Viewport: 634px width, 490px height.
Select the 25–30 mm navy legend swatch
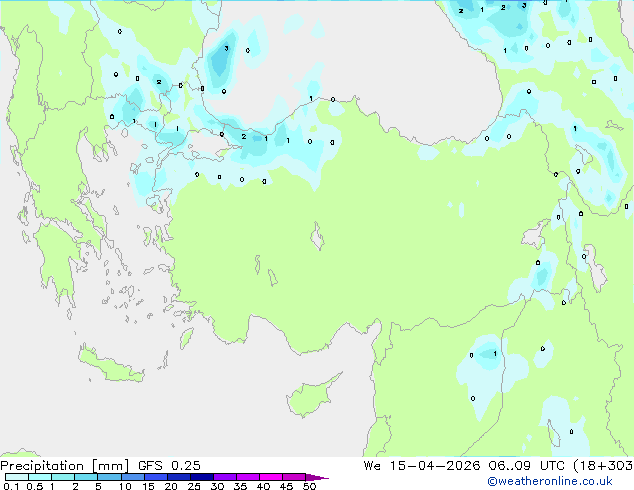[201, 477]
